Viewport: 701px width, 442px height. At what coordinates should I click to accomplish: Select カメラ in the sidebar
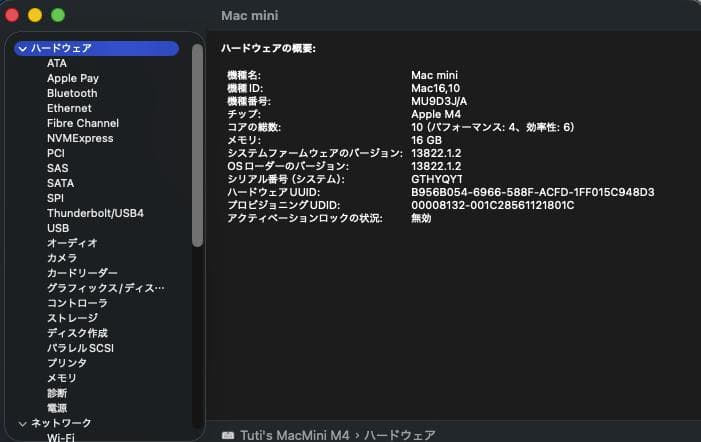[x=62, y=258]
